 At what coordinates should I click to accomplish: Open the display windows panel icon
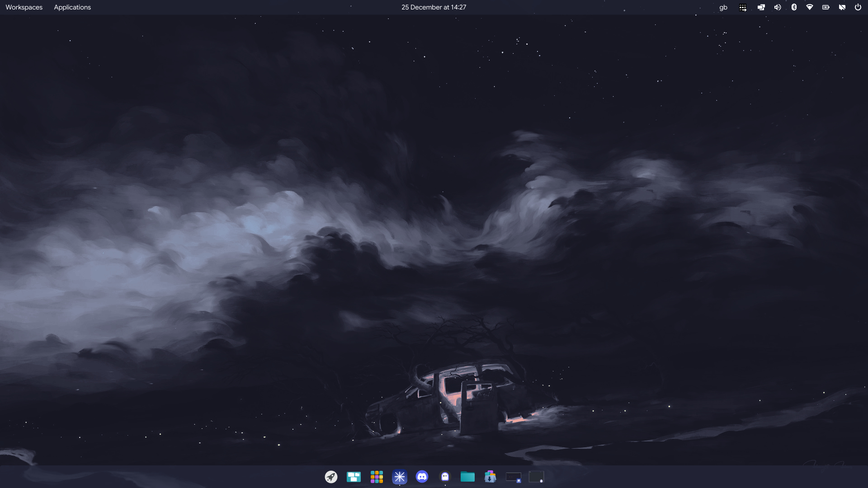[x=761, y=7]
